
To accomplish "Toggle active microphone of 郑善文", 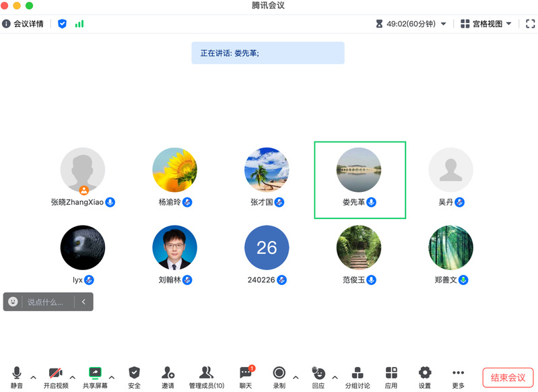I will pos(463,280).
